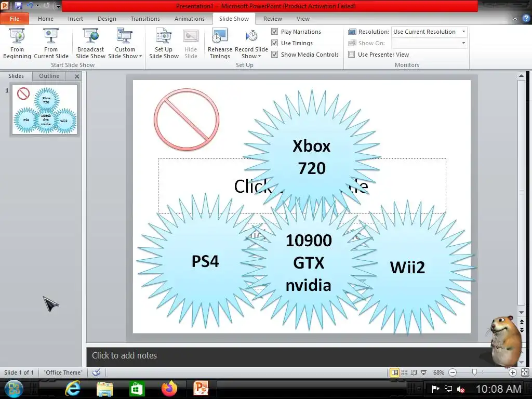The image size is (532, 399).
Task: Switch to the Insert tab
Action: pos(75,19)
